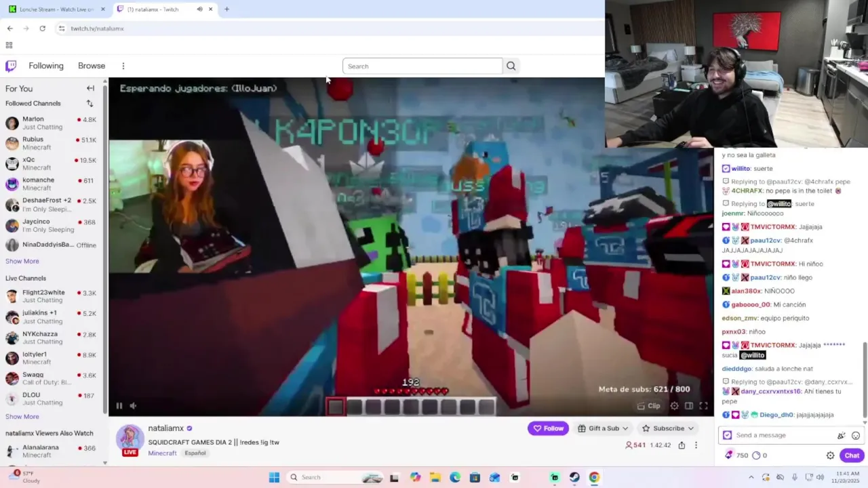This screenshot has height=488, width=868.
Task: Open the Swagg channel
Action: coord(51,378)
